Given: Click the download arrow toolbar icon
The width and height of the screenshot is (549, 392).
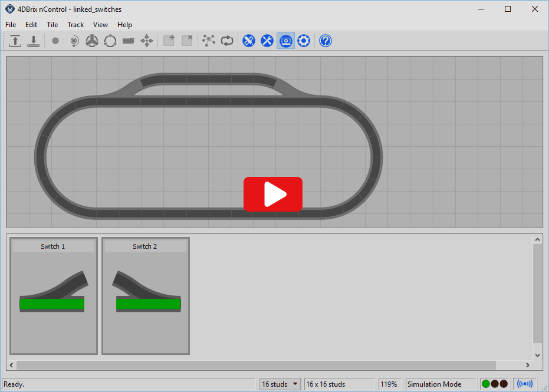Looking at the screenshot, I should 33,41.
